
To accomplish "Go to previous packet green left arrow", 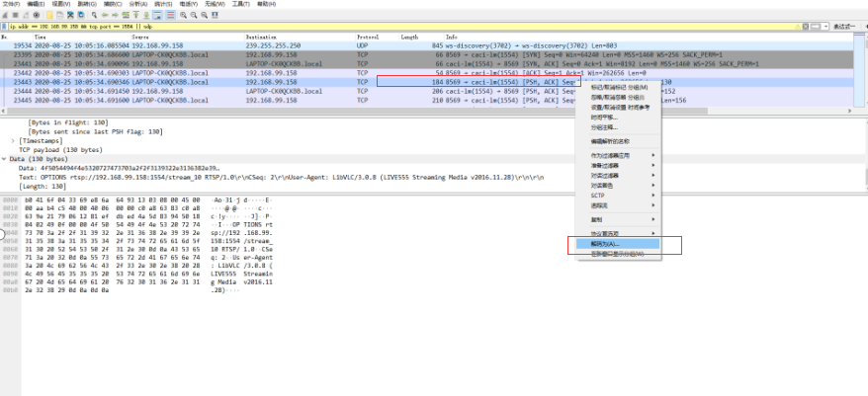I will 105,15.
